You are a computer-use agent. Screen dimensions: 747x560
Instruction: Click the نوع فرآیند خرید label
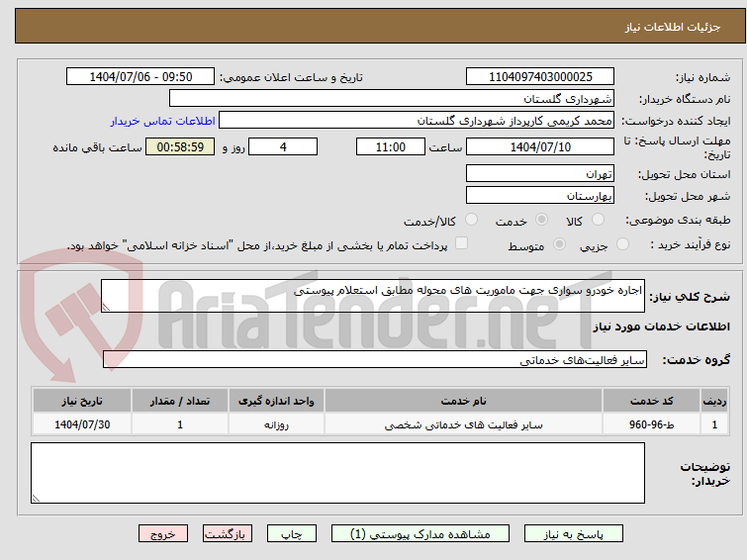click(x=691, y=244)
